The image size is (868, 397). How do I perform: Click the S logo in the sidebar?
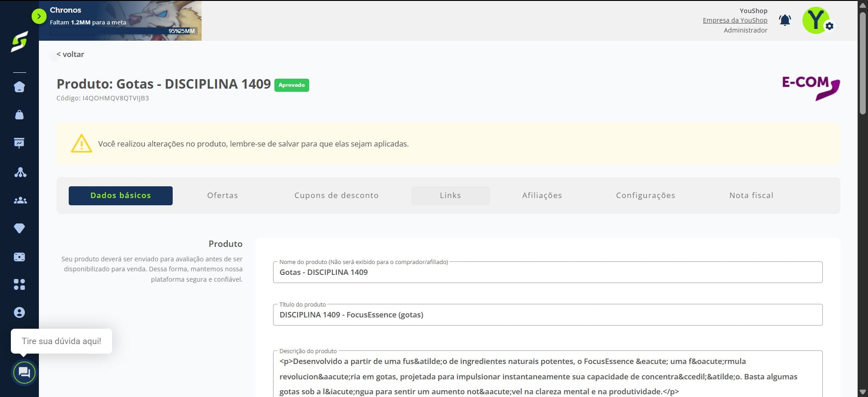[x=19, y=42]
